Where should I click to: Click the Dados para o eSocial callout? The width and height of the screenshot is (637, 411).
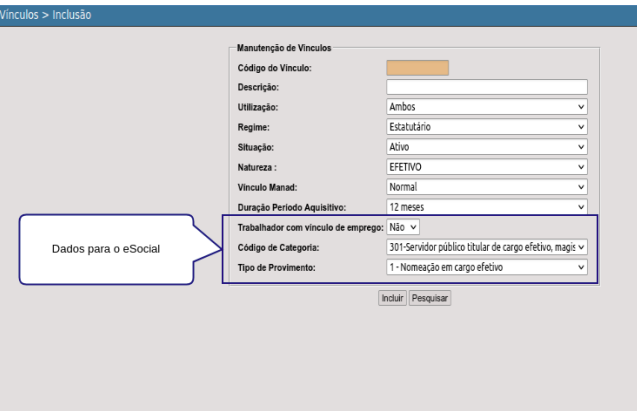coord(106,249)
